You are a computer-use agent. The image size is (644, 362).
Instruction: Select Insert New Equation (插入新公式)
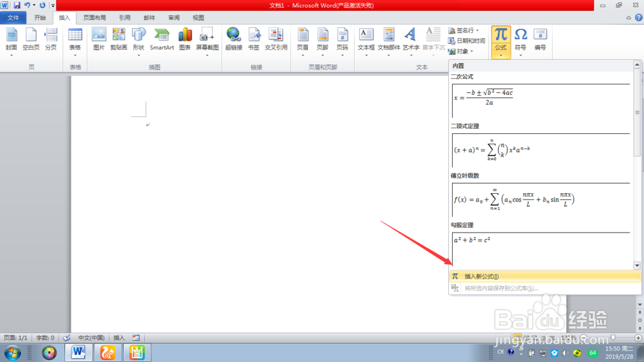545,276
